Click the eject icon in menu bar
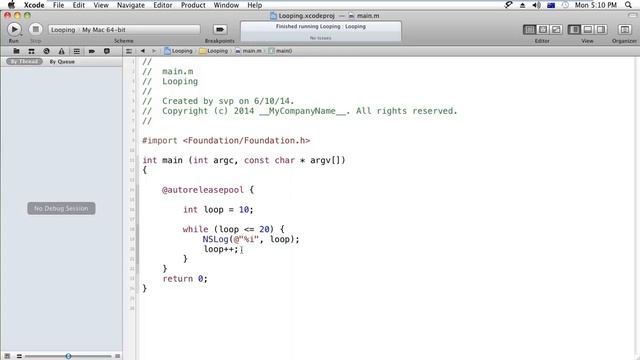 pyautogui.click(x=522, y=5)
